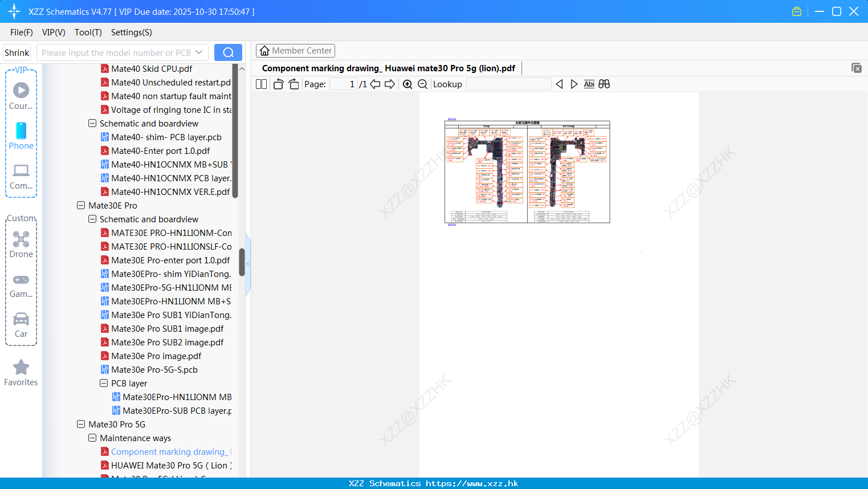Select the Drone category icon
Image resolution: width=868 pixels, height=489 pixels.
coord(21,244)
